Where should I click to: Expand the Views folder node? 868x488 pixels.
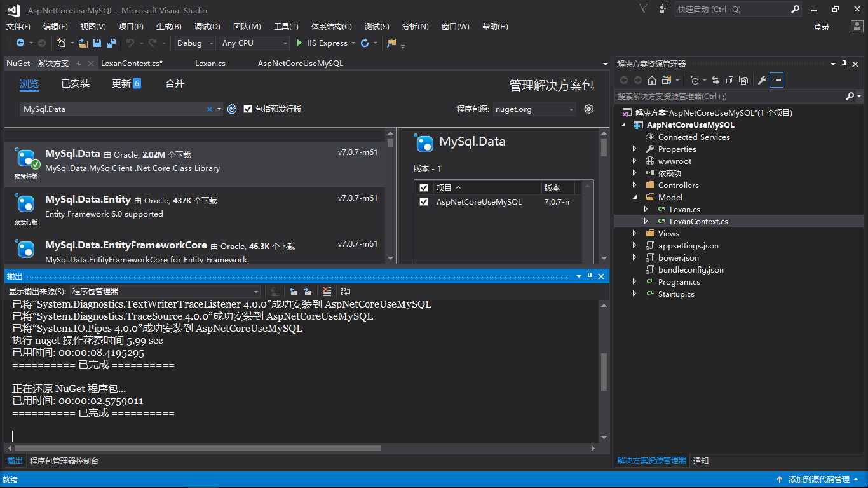point(634,234)
